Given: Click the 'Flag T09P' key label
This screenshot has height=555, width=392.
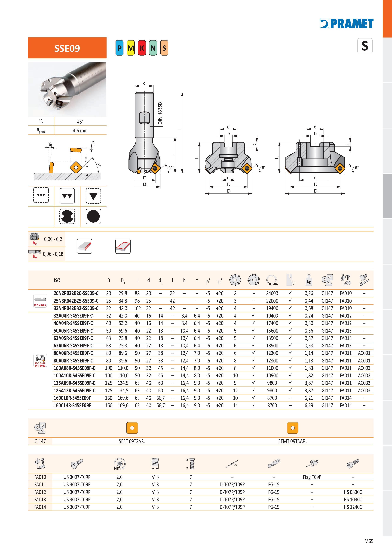Looking at the screenshot, I should [312, 477].
